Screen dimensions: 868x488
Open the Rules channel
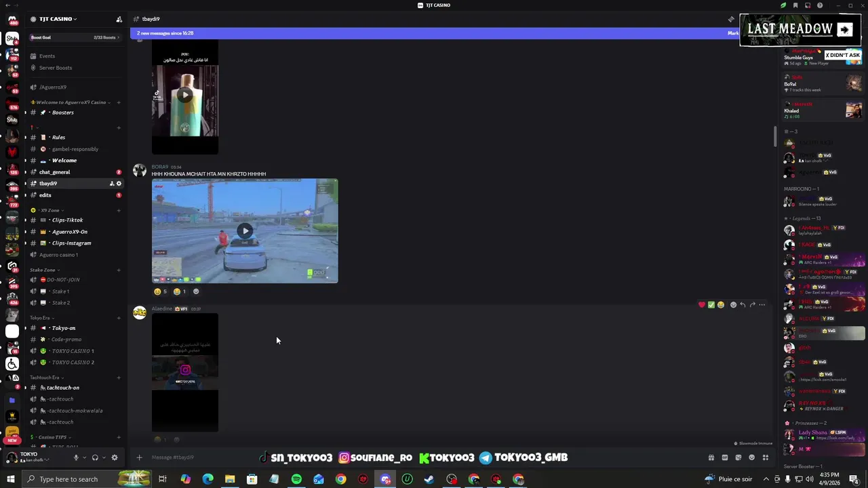coord(76,138)
